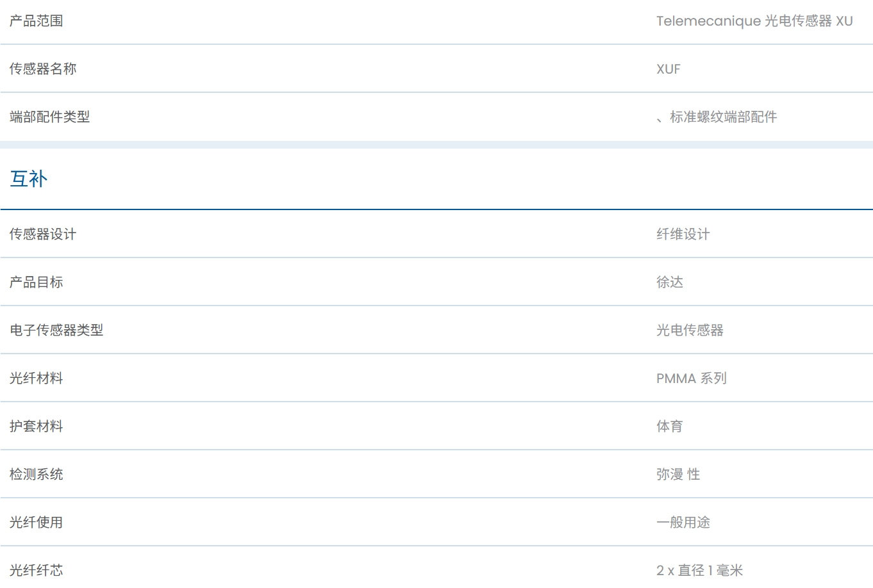Select the 一般用途 value text
873x588 pixels.
[683, 523]
